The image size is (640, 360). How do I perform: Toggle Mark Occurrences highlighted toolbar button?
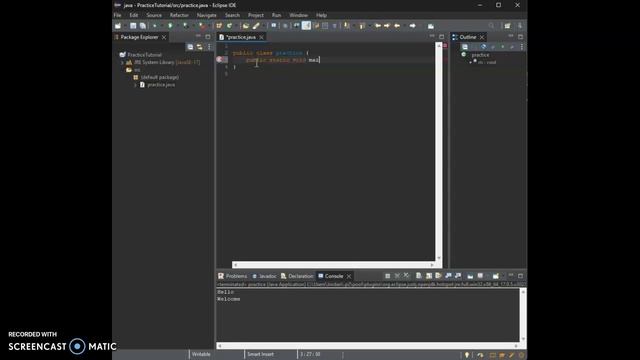point(306,26)
